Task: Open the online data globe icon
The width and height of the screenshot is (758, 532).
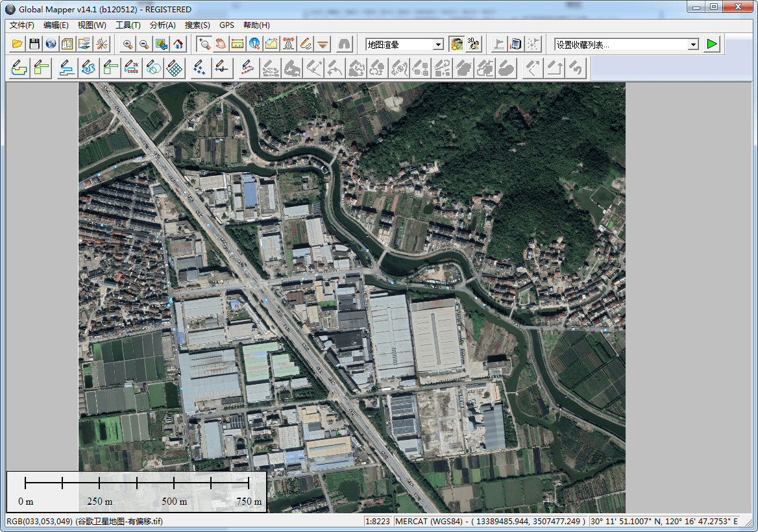Action: pos(51,44)
